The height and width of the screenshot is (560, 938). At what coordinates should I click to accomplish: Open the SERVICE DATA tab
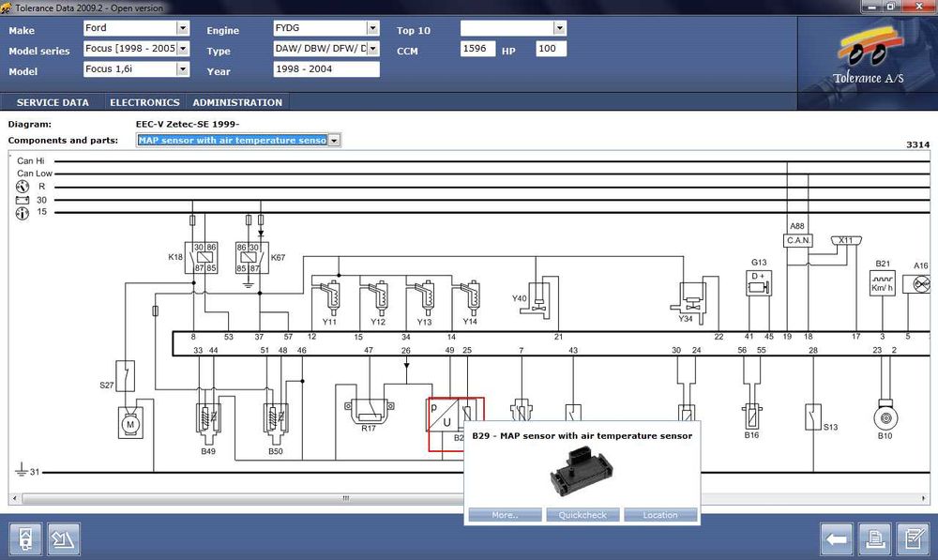(53, 102)
